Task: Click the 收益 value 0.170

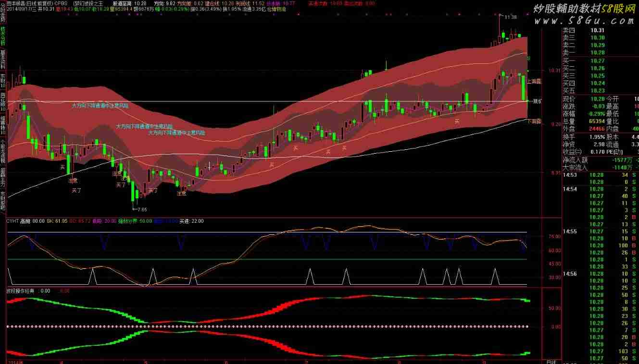Action: [x=597, y=152]
